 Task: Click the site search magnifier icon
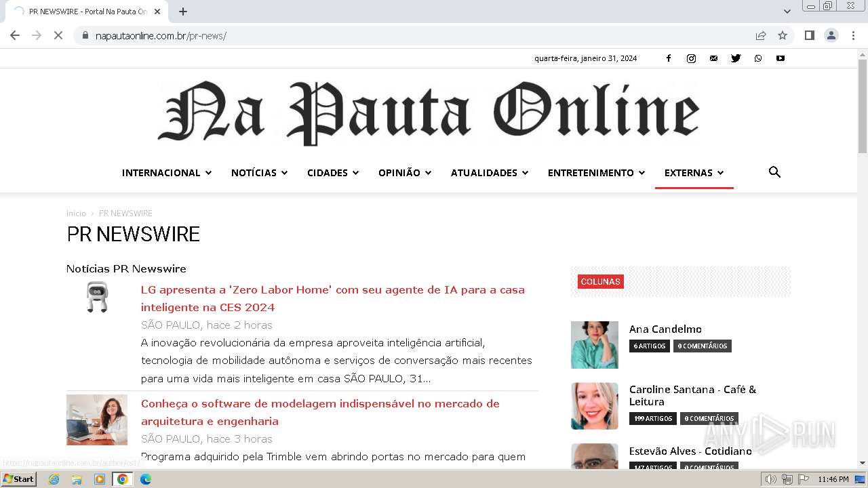coord(774,172)
